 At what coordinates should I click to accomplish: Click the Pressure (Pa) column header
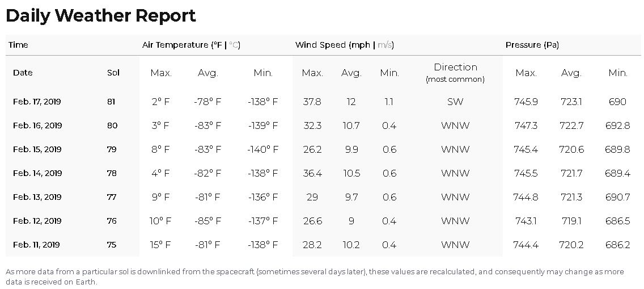[x=532, y=45]
